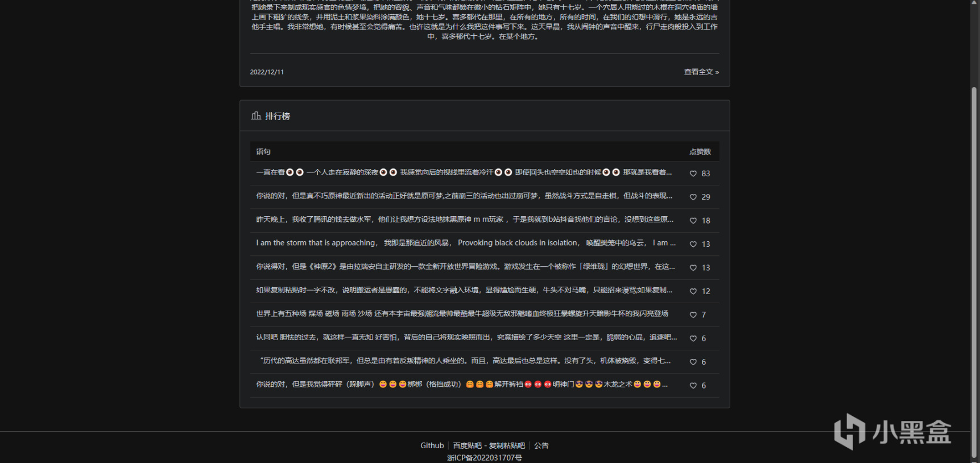Image resolution: width=980 pixels, height=463 pixels.
Task: Click the heart on the "真不巧原神" quote
Action: tap(693, 197)
